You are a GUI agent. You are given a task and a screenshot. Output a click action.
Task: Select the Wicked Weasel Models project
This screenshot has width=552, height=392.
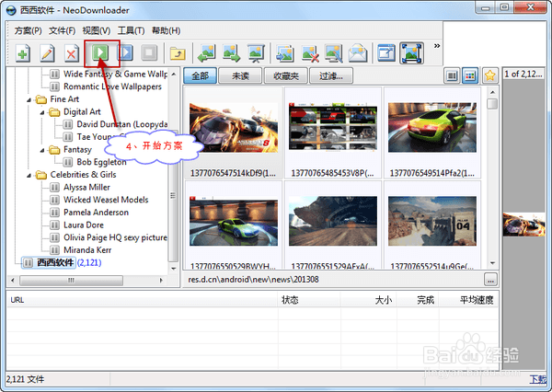click(x=106, y=200)
